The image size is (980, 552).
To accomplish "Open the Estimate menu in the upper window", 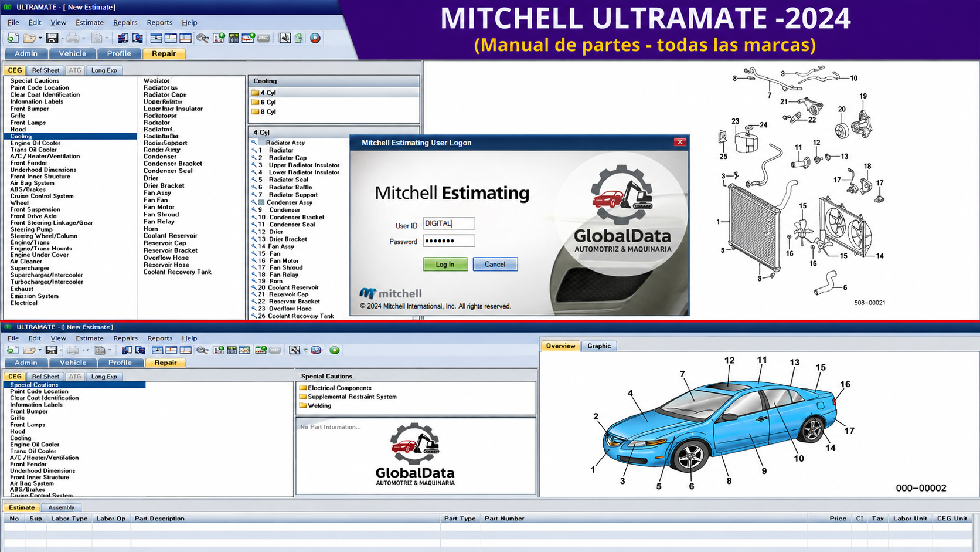I will click(x=90, y=22).
